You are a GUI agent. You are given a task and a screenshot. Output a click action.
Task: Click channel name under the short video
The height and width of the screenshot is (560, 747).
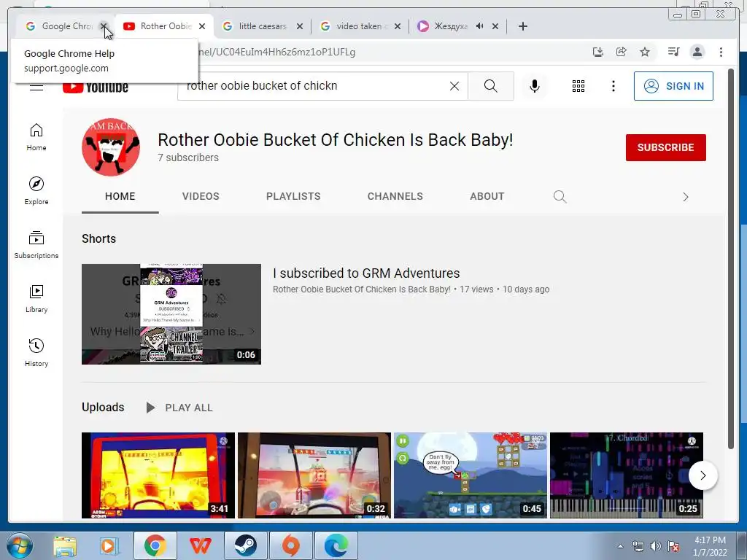pos(362,289)
